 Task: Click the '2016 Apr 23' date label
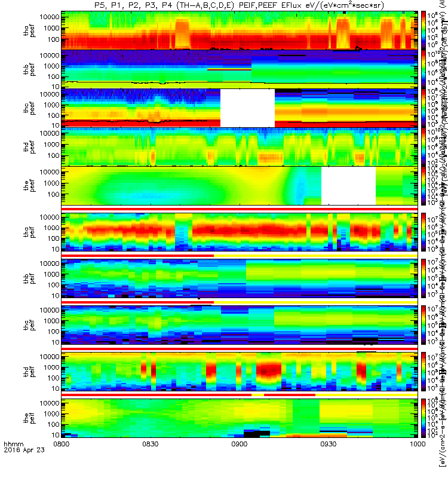click(x=24, y=450)
